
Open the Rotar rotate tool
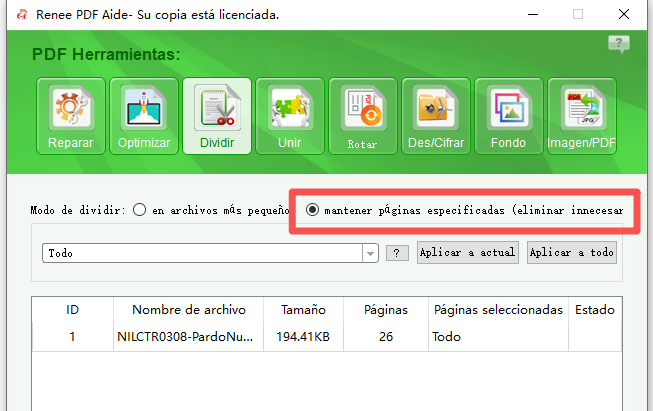363,116
